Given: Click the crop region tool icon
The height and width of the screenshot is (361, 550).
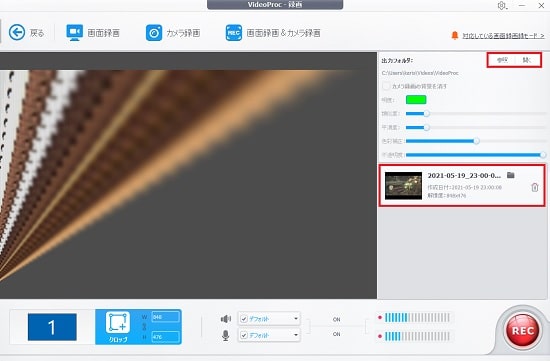Looking at the screenshot, I should pos(118,322).
